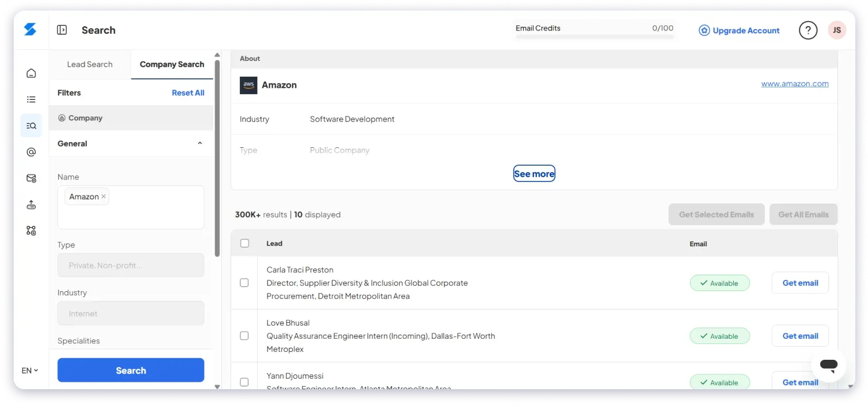The image size is (868, 405).
Task: Click the See more button
Action: (x=534, y=174)
